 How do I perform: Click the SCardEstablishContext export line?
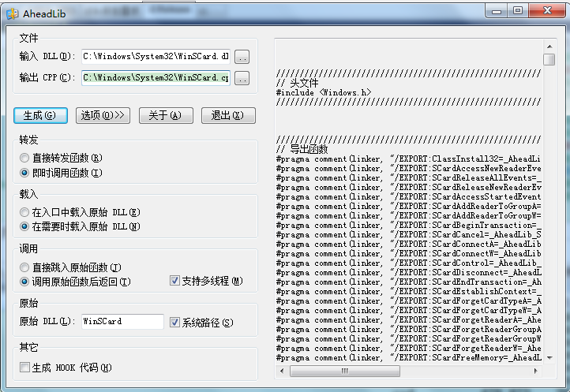click(x=409, y=291)
